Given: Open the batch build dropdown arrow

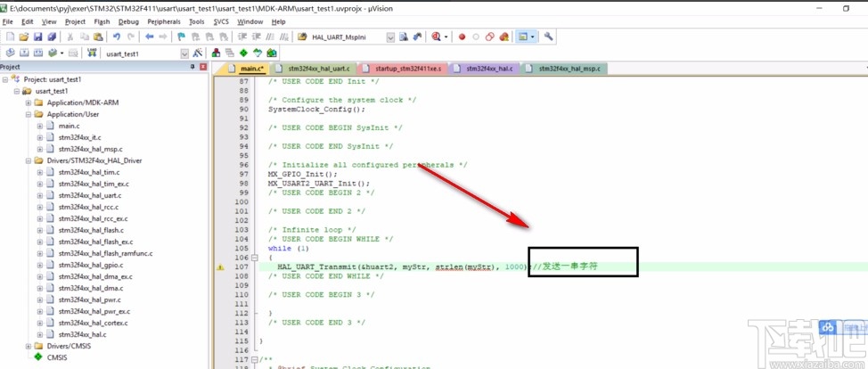Looking at the screenshot, I should [x=62, y=53].
